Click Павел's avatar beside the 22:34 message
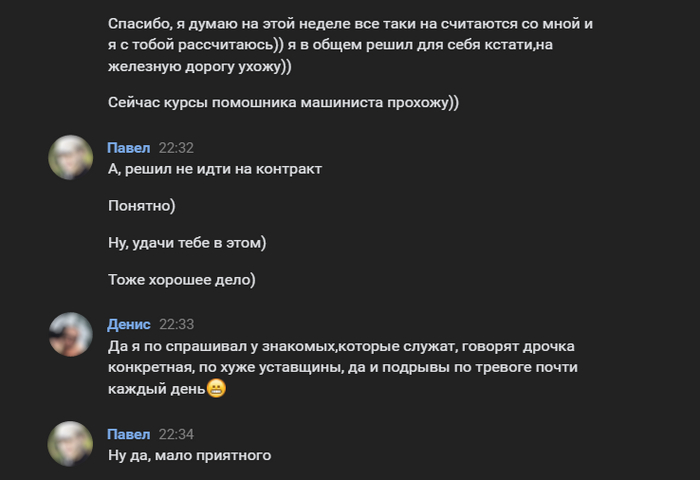700x480 pixels. click(x=71, y=444)
